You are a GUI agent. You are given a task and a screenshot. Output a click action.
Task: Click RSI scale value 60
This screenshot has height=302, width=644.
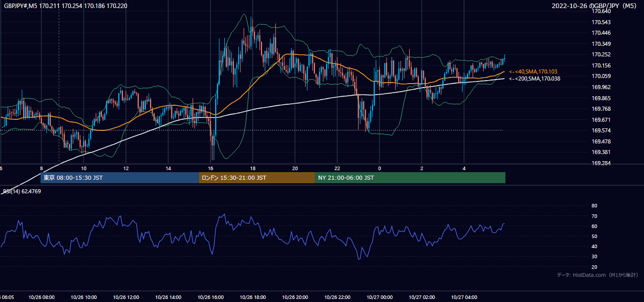tap(594, 226)
